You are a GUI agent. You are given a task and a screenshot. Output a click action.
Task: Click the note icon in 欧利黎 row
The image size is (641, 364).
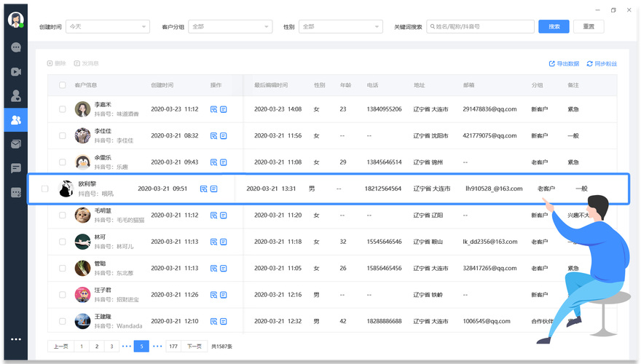pyautogui.click(x=214, y=189)
